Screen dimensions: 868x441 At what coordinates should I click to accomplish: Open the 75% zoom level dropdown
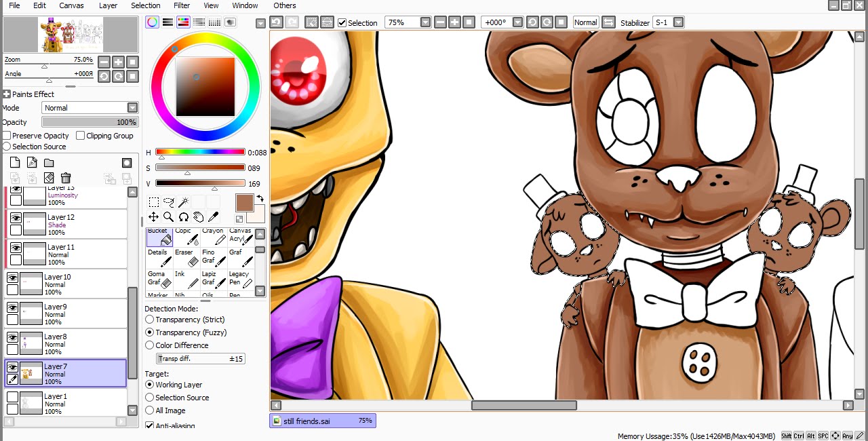[x=425, y=22]
